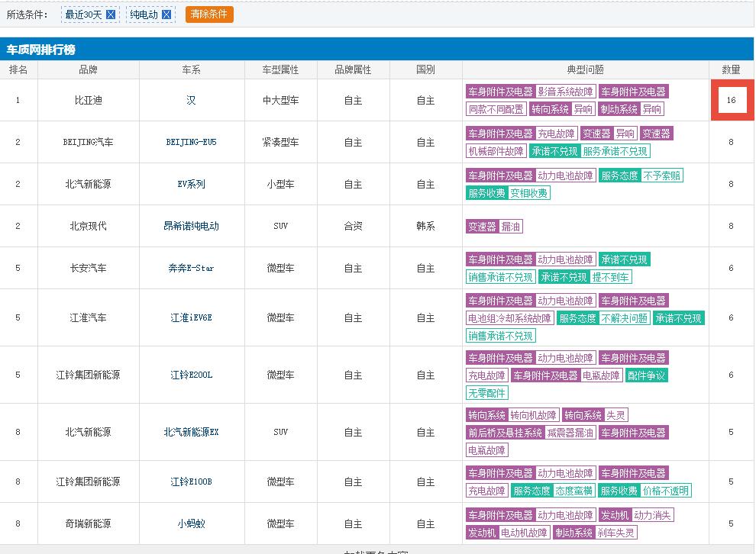Click the 国别 column header
Viewport: 756px width, 554px height.
pos(426,70)
